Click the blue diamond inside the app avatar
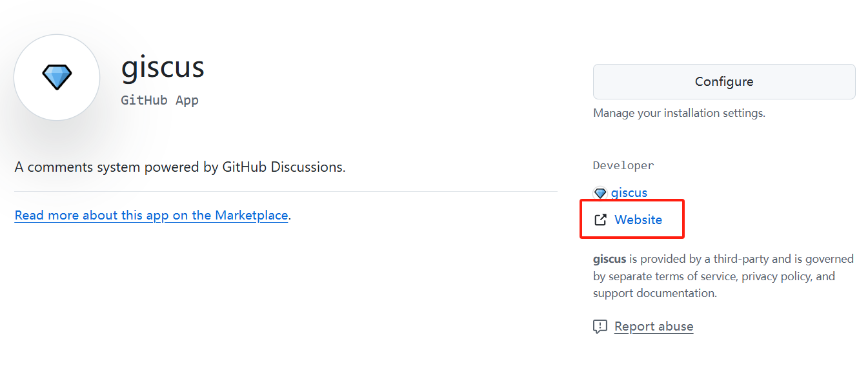 56,76
